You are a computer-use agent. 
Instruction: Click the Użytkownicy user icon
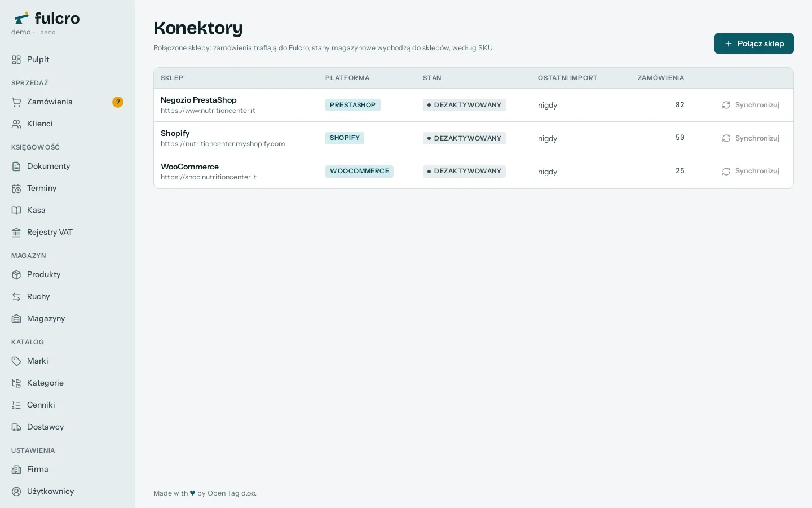[16, 492]
